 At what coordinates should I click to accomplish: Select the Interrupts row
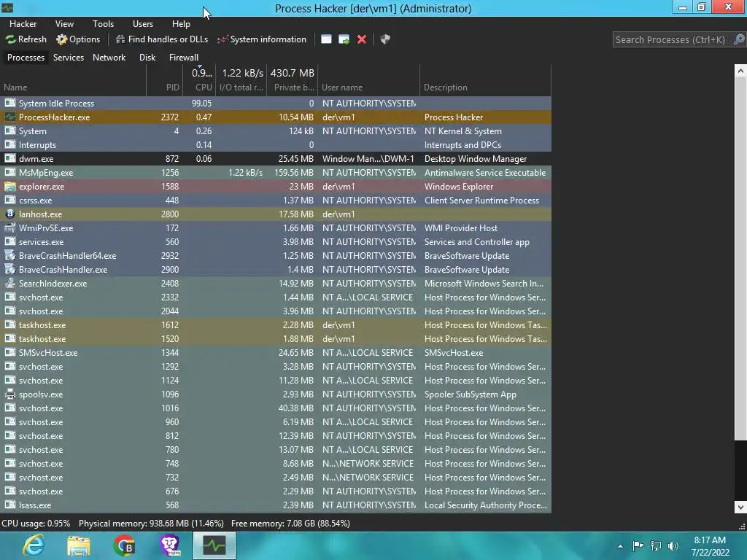click(x=275, y=145)
